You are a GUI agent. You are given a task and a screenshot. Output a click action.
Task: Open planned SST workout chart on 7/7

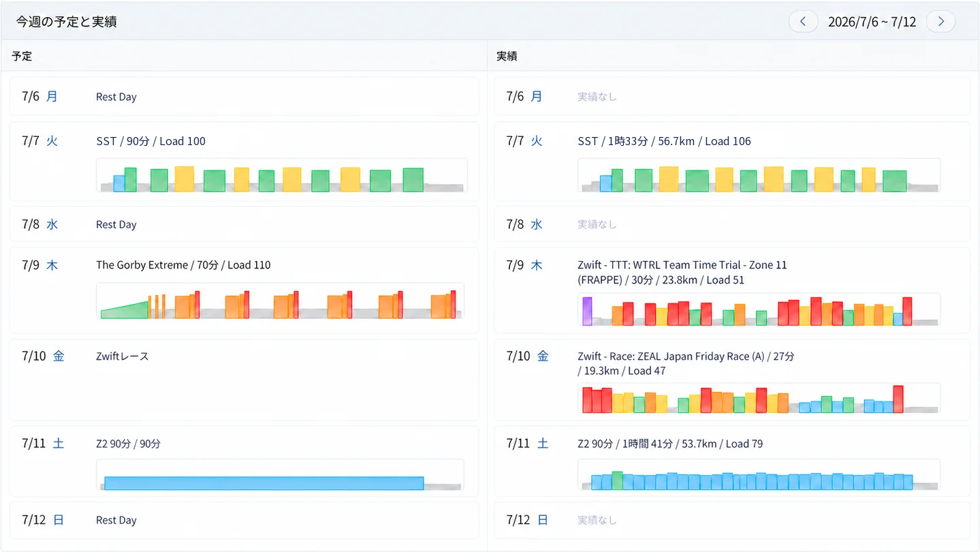coord(282,176)
